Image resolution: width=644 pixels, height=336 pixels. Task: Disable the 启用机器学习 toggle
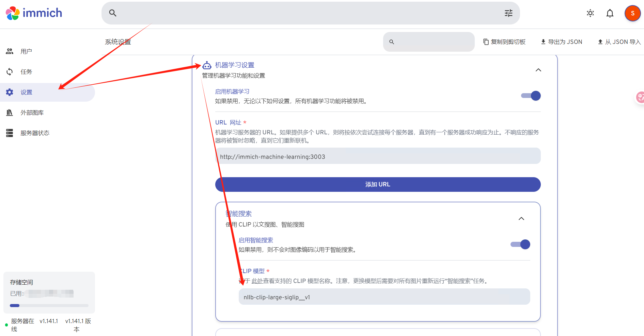pyautogui.click(x=531, y=96)
